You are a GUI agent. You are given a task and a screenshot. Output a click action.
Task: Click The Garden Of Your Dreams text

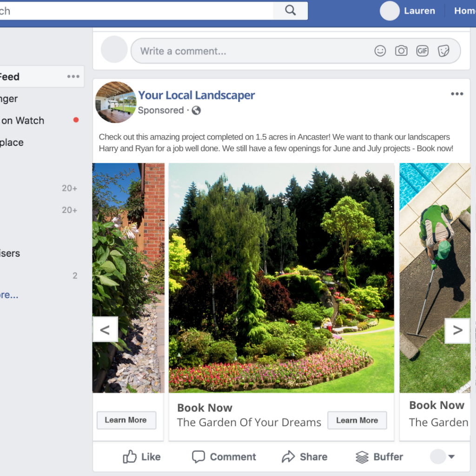click(x=249, y=422)
